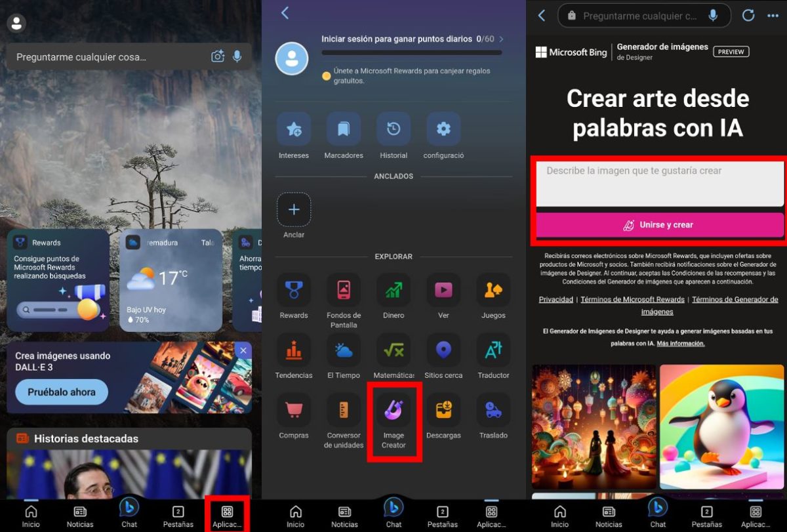
Task: Open the Tendencias app
Action: pos(294,356)
